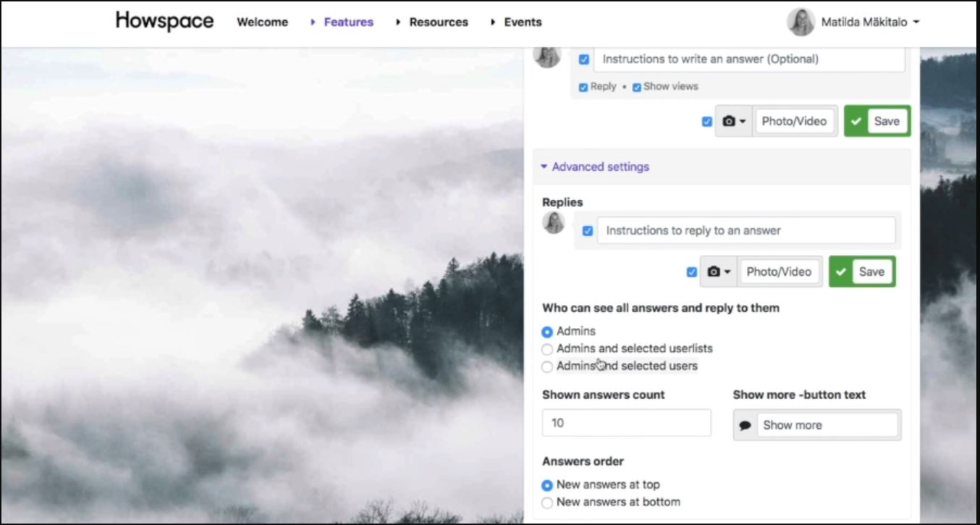
Task: Toggle media checkbox above Advanced settings
Action: [x=707, y=122]
